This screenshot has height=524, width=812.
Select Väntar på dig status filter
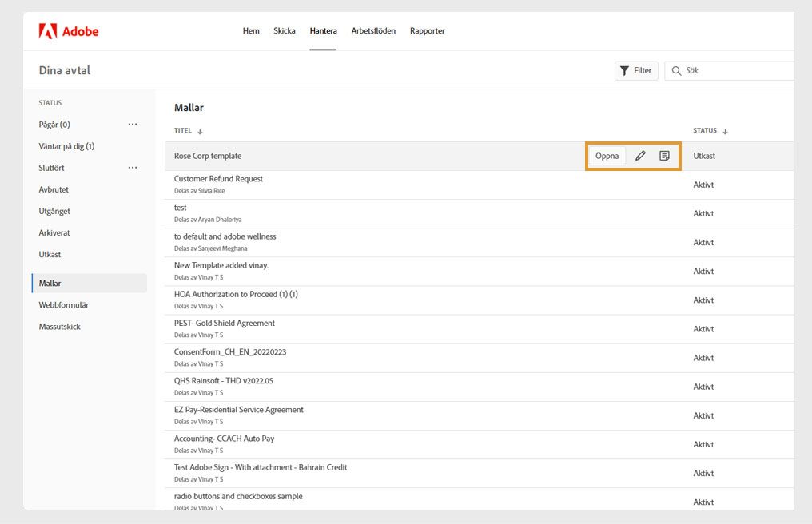67,146
